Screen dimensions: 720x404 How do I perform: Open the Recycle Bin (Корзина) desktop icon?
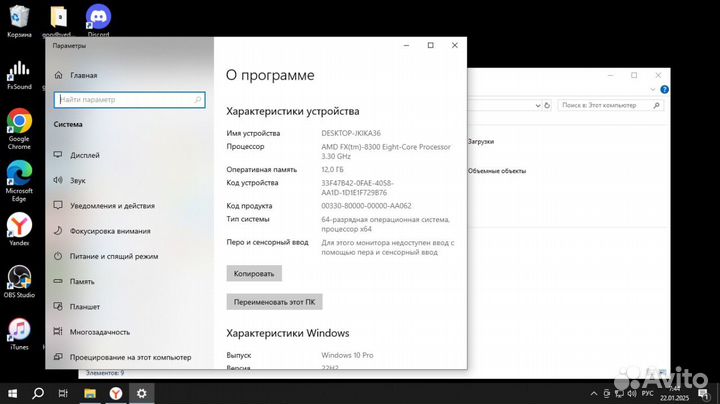coord(19,21)
